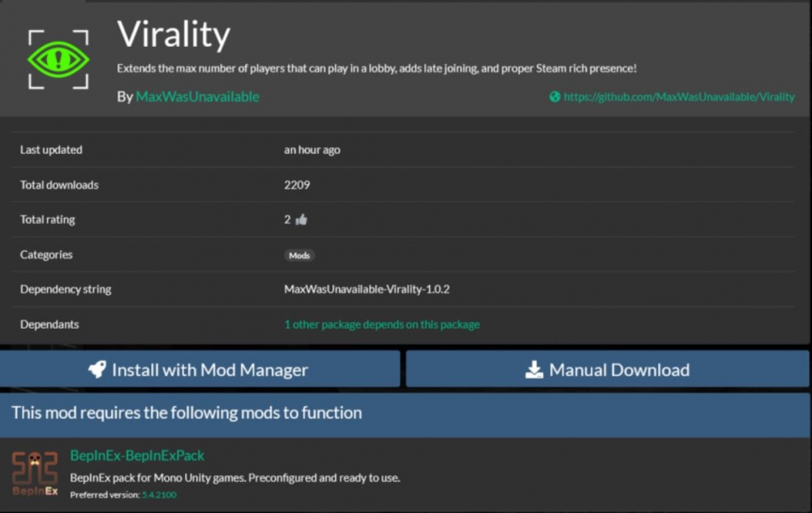Image resolution: width=812 pixels, height=513 pixels.
Task: Click the Virality page title
Action: tap(174, 36)
